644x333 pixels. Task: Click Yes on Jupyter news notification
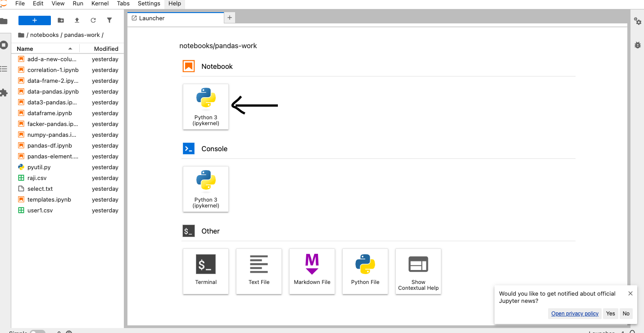(x=611, y=314)
